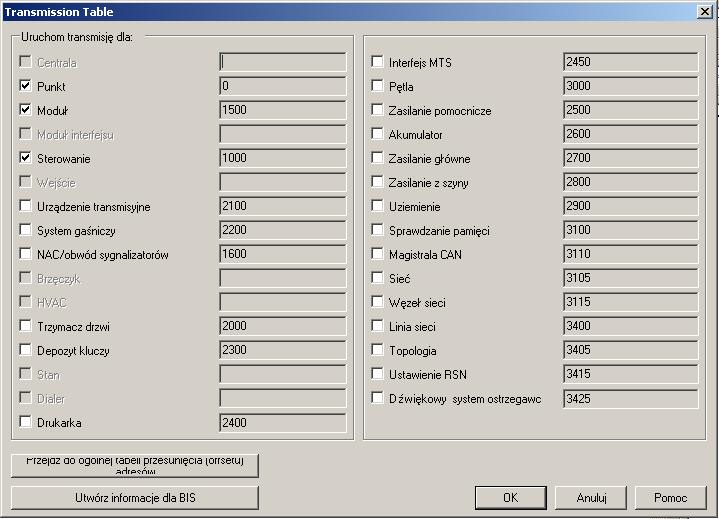Enable the Topologia checkbox
The image size is (719, 519).
[x=377, y=349]
